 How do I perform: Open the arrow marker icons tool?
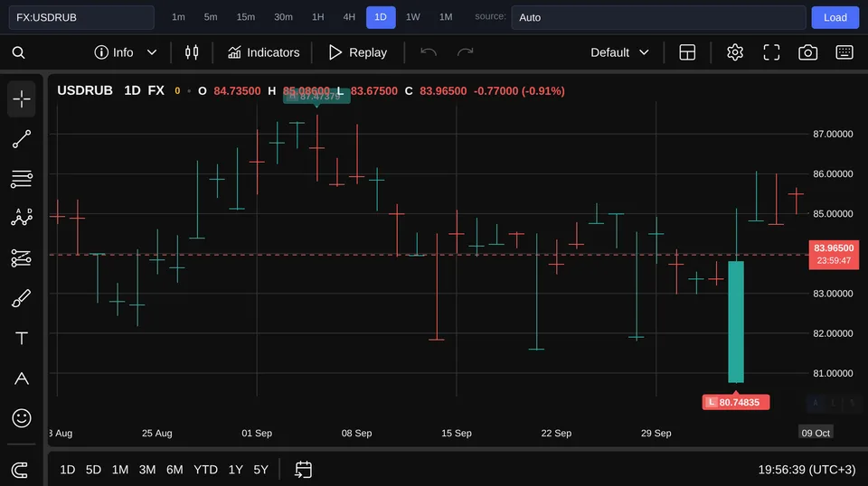22,379
